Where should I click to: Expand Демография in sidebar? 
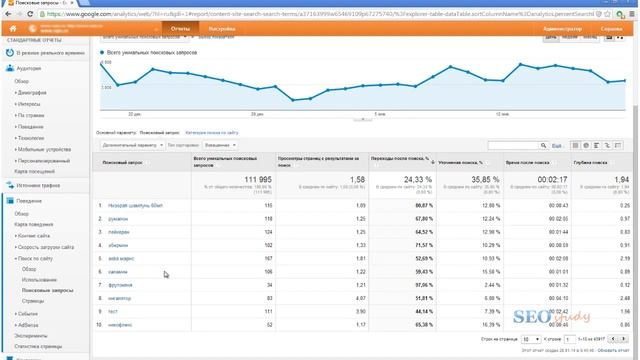(x=31, y=93)
